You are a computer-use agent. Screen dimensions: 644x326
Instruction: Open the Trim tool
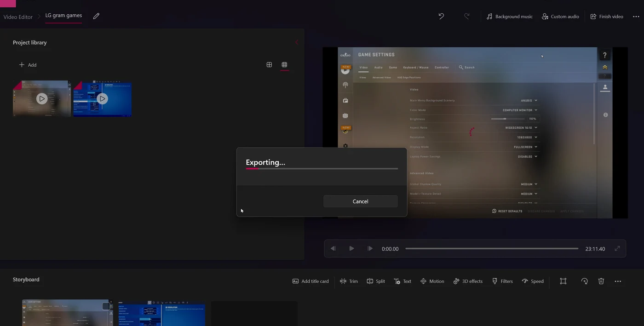click(349, 281)
